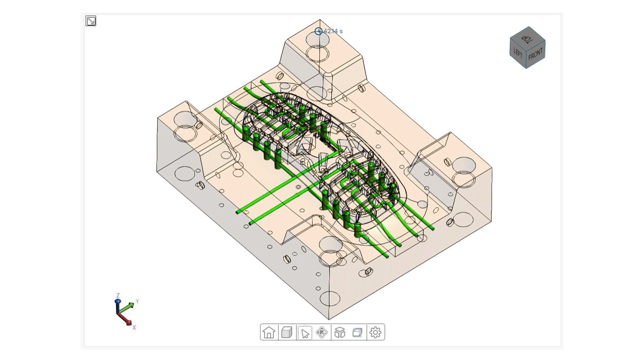This screenshot has height=362, width=644.
Task: Select the shaded cube display mode icon
Action: [x=287, y=333]
